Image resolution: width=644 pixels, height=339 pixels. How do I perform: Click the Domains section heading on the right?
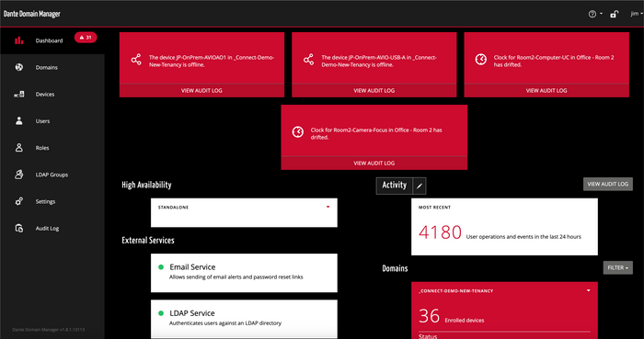[395, 269]
